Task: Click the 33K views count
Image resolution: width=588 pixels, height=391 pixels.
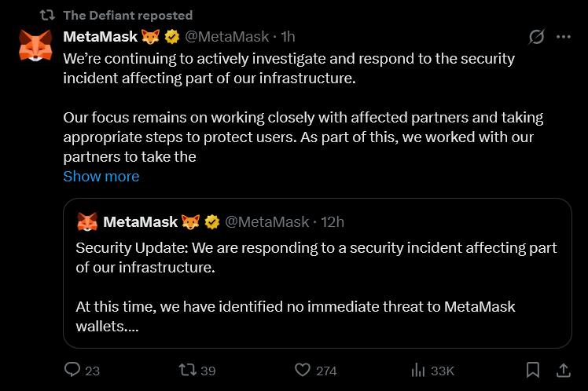Action: tap(443, 371)
